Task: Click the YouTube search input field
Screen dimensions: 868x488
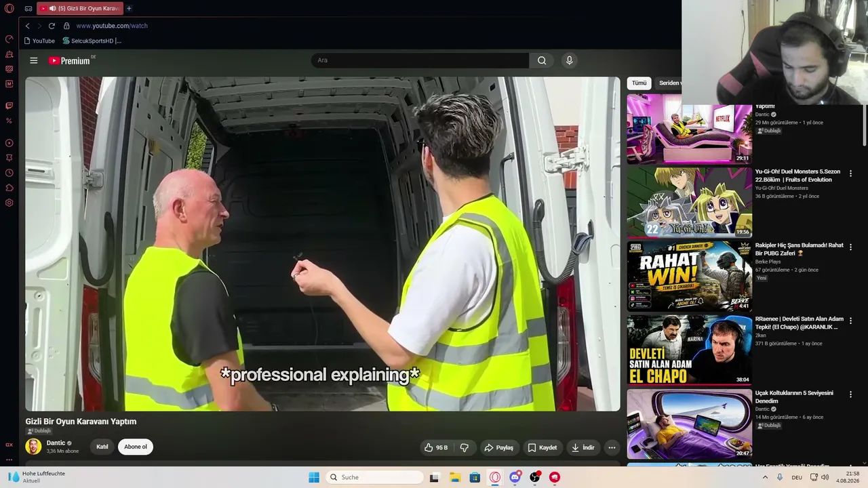Action: (x=420, y=60)
